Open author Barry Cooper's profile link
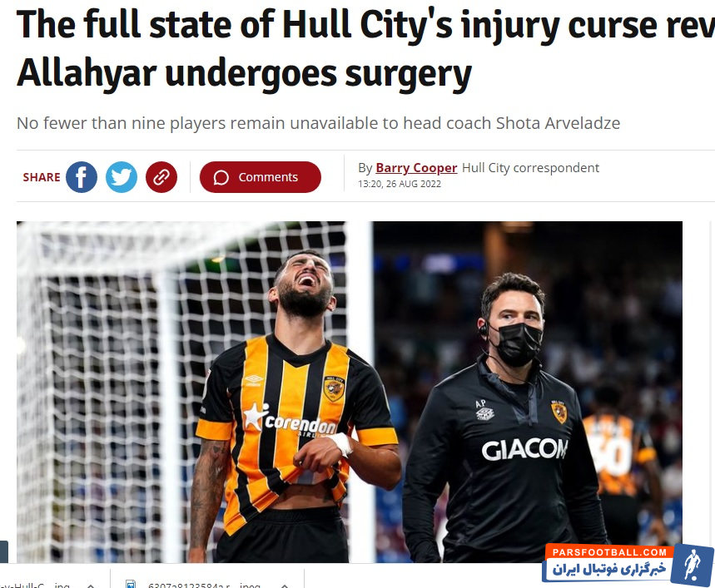715x588 pixels. coord(416,168)
